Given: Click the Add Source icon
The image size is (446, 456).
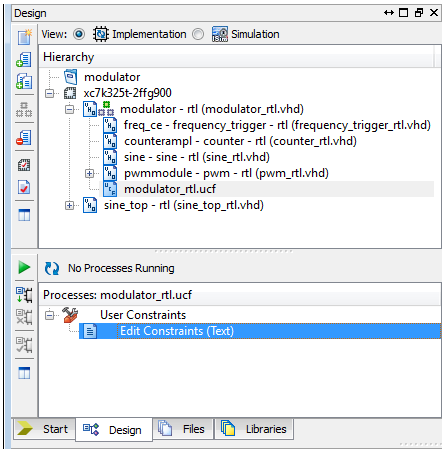Looking at the screenshot, I should (x=24, y=59).
